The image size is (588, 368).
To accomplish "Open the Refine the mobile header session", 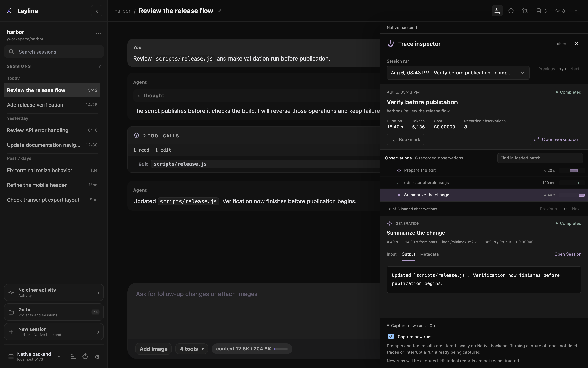I will pyautogui.click(x=52, y=185).
